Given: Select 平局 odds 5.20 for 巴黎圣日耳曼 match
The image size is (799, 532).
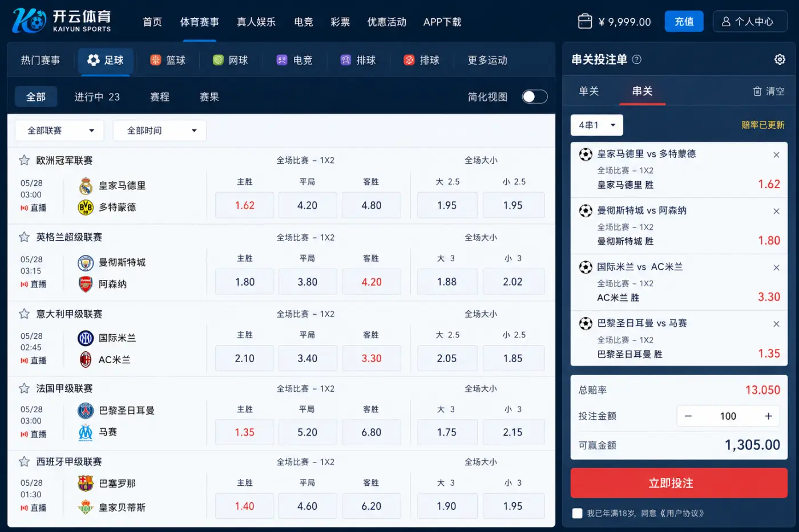Looking at the screenshot, I should click(308, 432).
